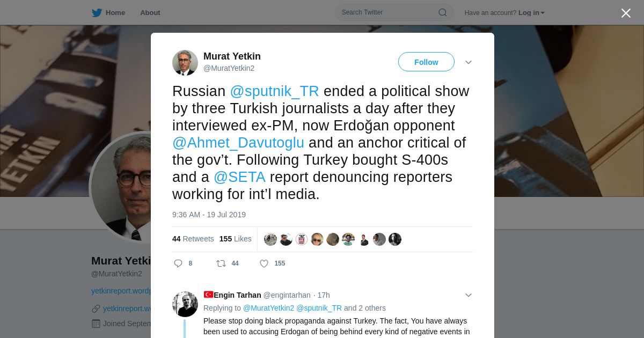
Task: View the 44 Retweets list
Action: pyautogui.click(x=193, y=239)
